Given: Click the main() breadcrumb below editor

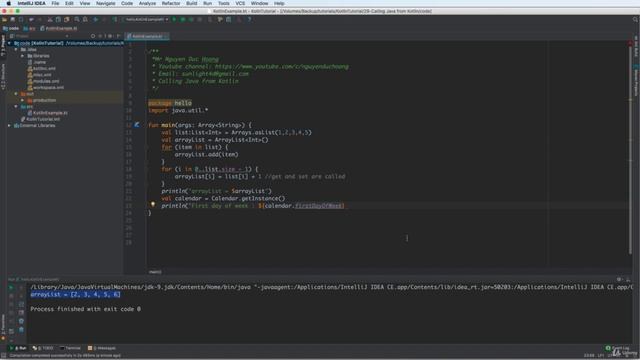Looking at the screenshot, I should 155,272.
